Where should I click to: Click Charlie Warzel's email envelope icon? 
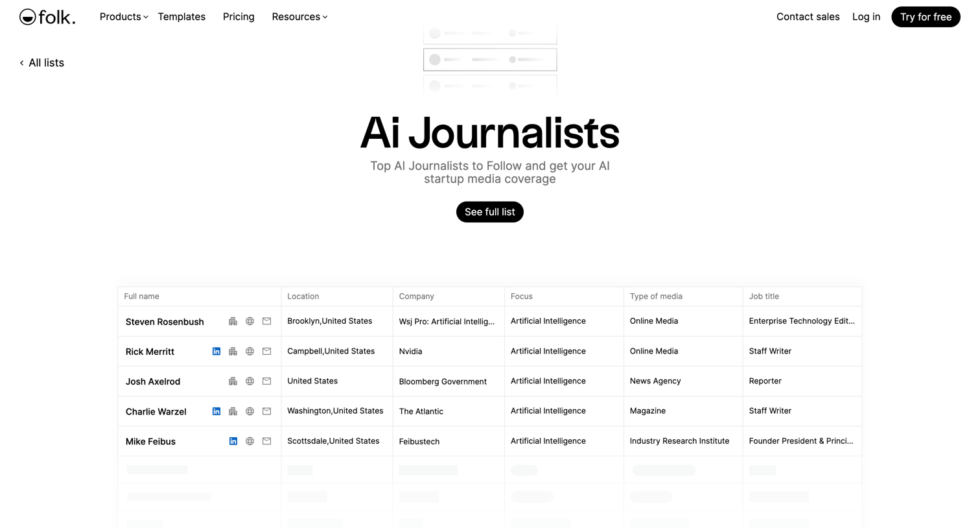(x=266, y=411)
